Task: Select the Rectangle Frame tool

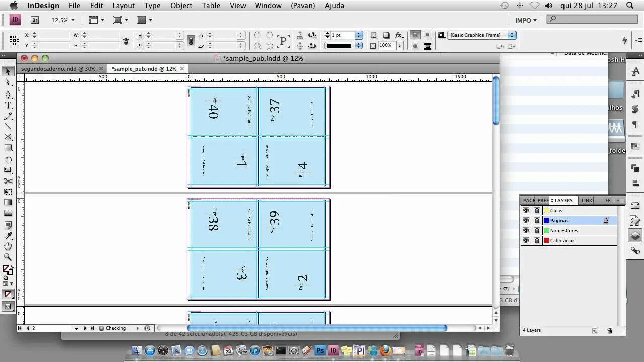Action: coord(8,137)
